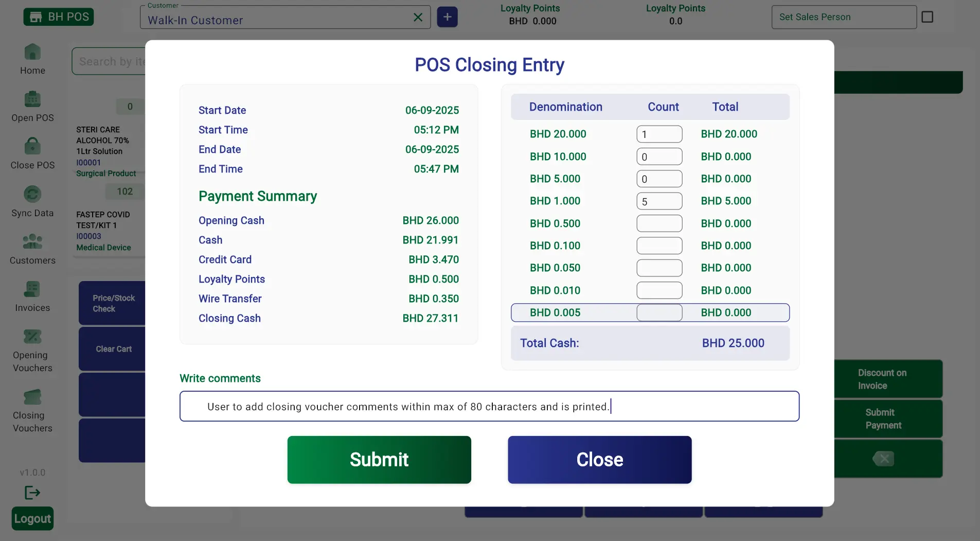The width and height of the screenshot is (980, 541).
Task: Click the Total Cash BHD 25.000 value
Action: click(733, 343)
